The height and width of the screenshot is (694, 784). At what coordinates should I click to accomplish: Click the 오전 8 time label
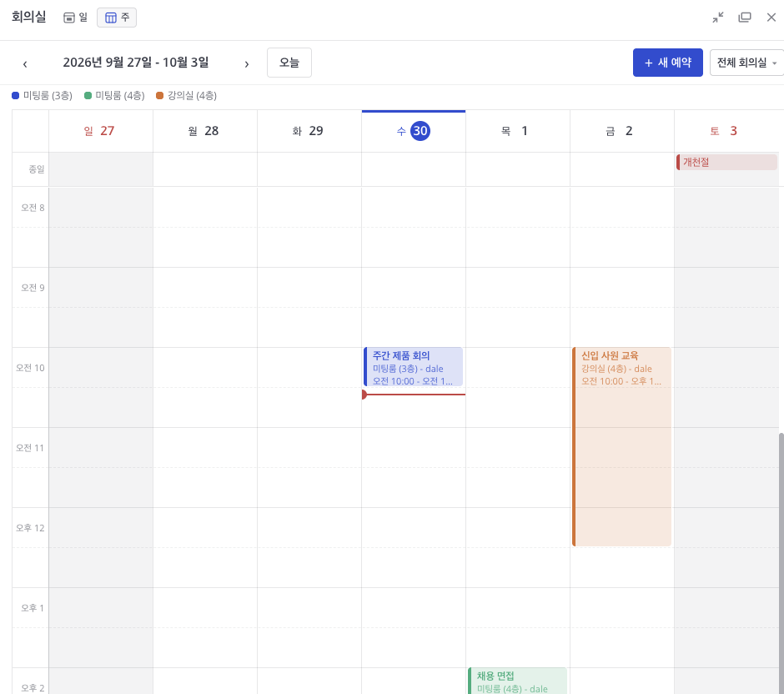tap(33, 208)
